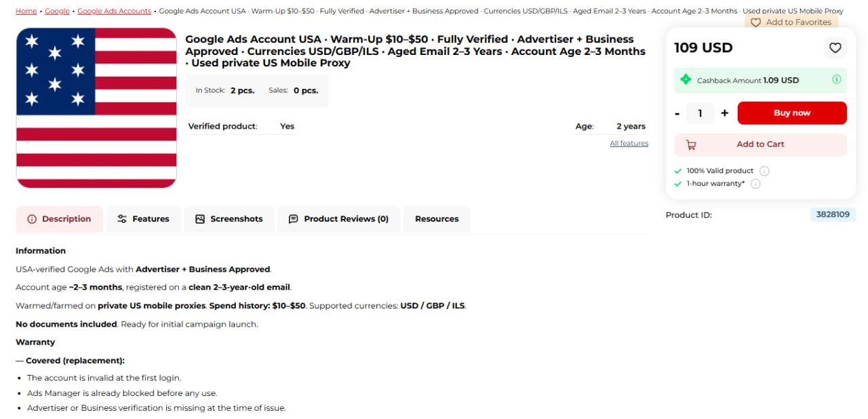Click the heart favorite icon beside price
The height and width of the screenshot is (419, 868).
coord(835,47)
